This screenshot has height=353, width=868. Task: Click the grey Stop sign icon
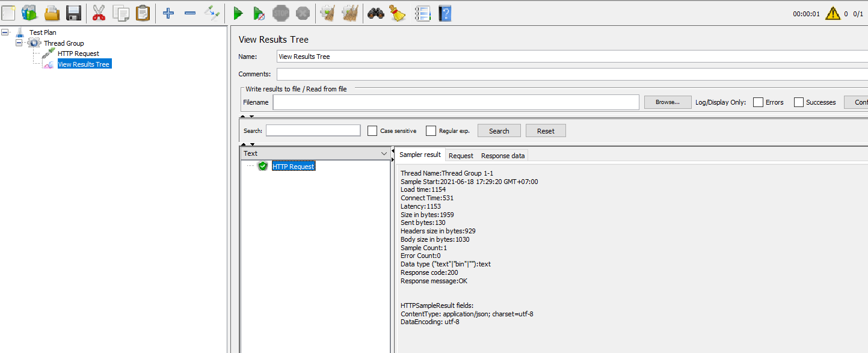click(281, 13)
